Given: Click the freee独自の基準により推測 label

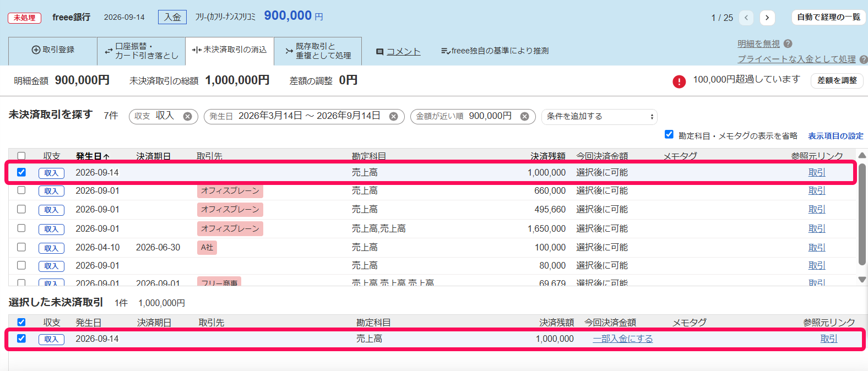Looking at the screenshot, I should tap(495, 51).
